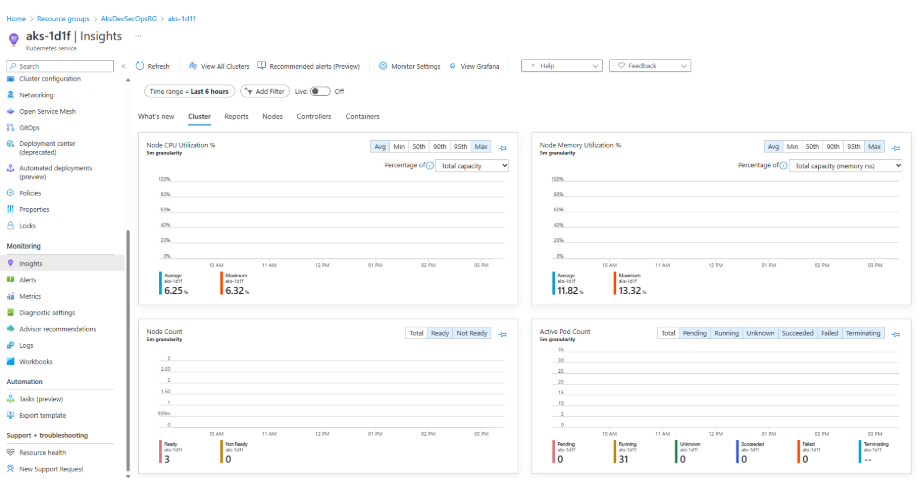Open Properties in the sidebar
This screenshot has width=922, height=486.
[x=34, y=209]
